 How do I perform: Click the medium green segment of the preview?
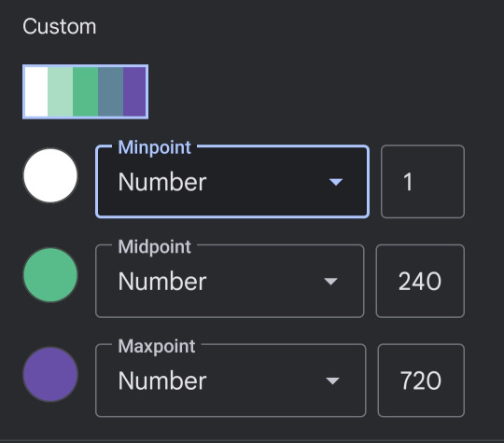coord(85,91)
